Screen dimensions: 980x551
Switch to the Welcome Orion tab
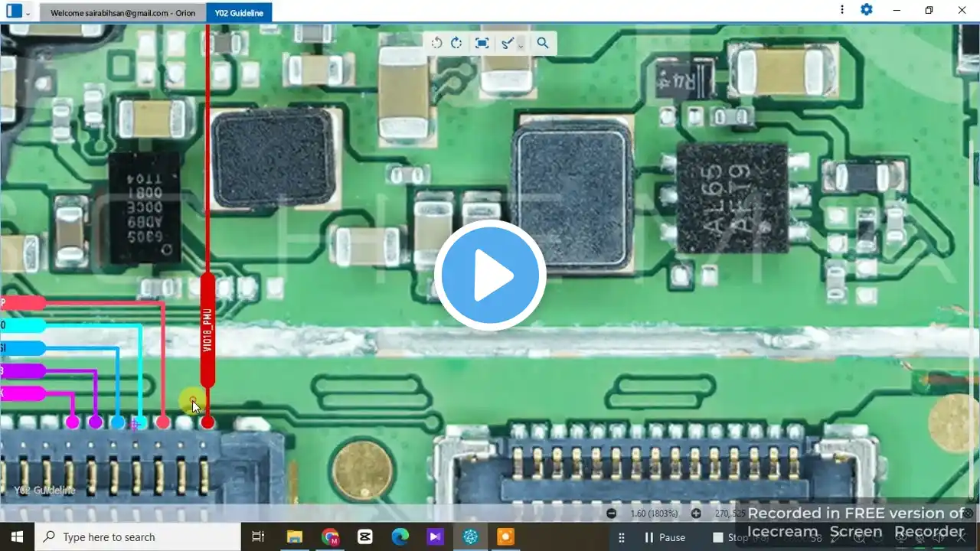tap(122, 13)
